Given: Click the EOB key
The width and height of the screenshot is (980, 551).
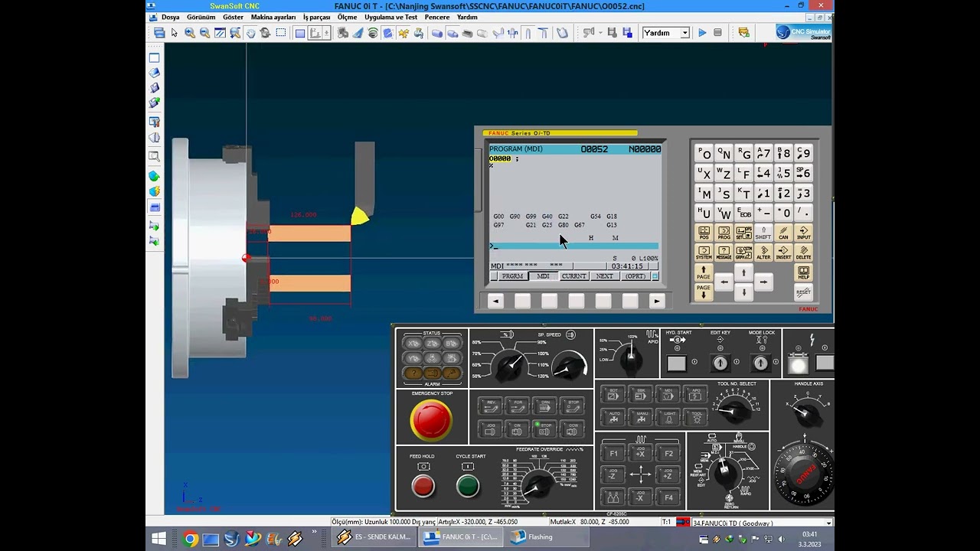Looking at the screenshot, I should [743, 213].
